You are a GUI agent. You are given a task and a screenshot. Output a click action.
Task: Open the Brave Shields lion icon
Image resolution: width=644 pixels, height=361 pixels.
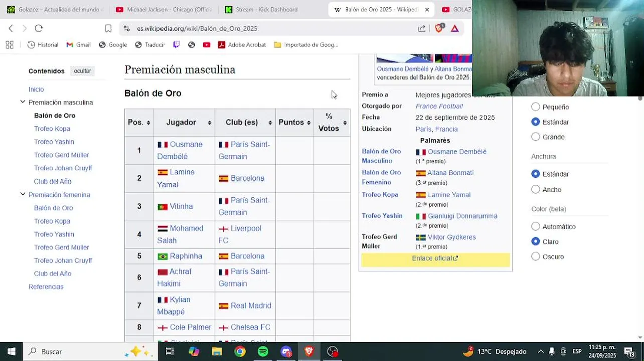(439, 28)
